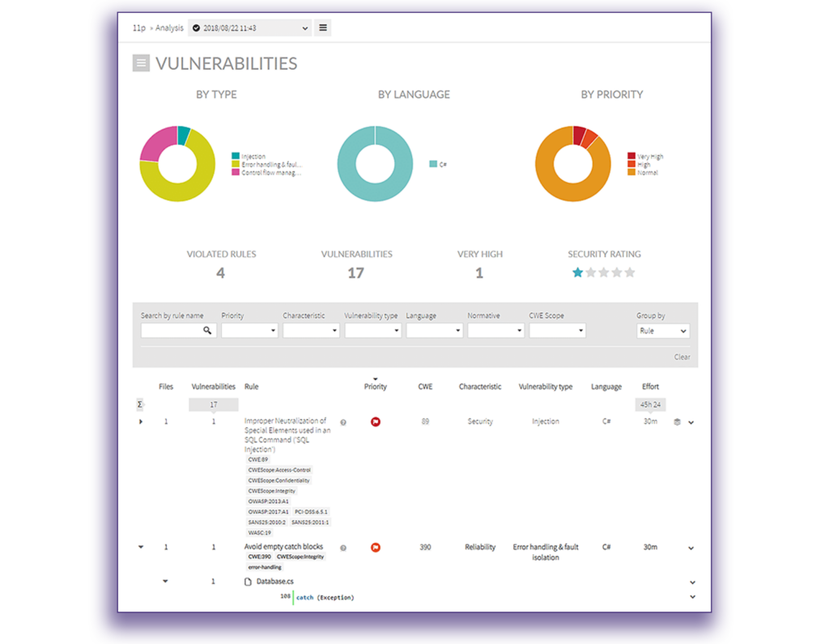
Task: Click the red priority flag on the SQL Injection rule
Action: 375,422
